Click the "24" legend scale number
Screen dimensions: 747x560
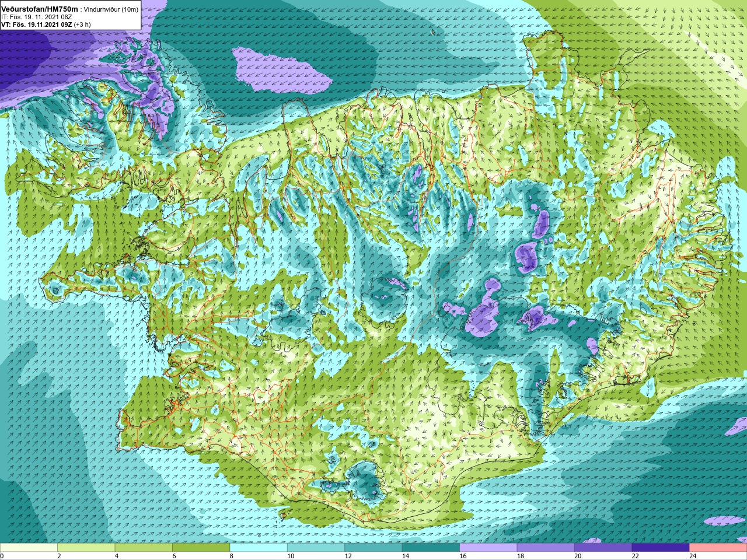[693, 556]
